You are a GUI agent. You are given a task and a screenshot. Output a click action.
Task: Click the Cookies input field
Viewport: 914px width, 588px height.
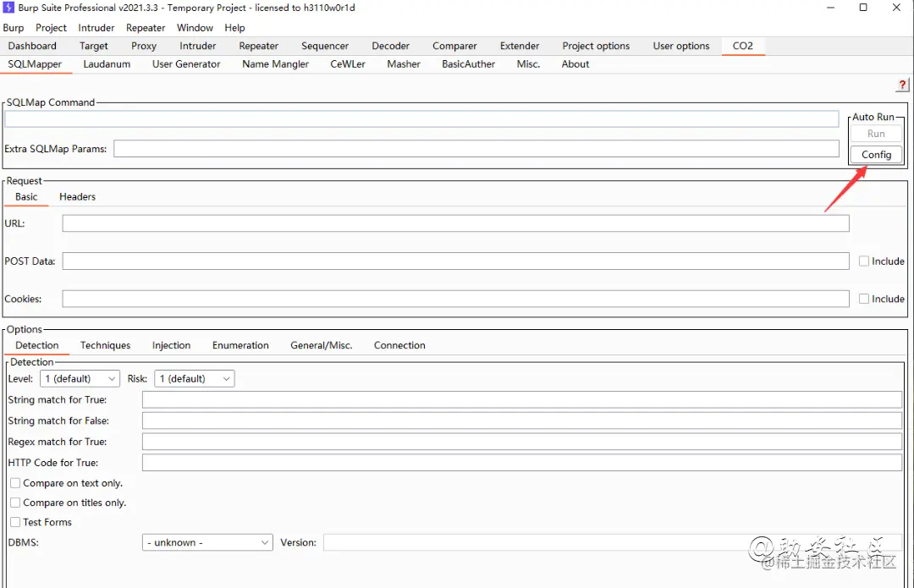pyautogui.click(x=456, y=299)
